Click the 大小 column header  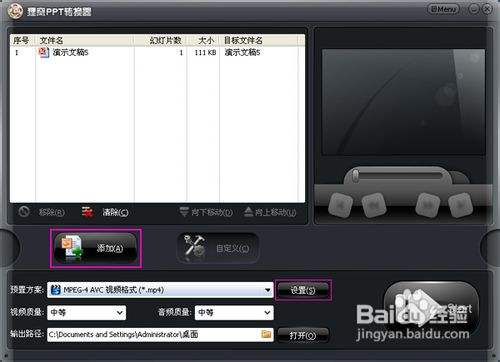(203, 40)
